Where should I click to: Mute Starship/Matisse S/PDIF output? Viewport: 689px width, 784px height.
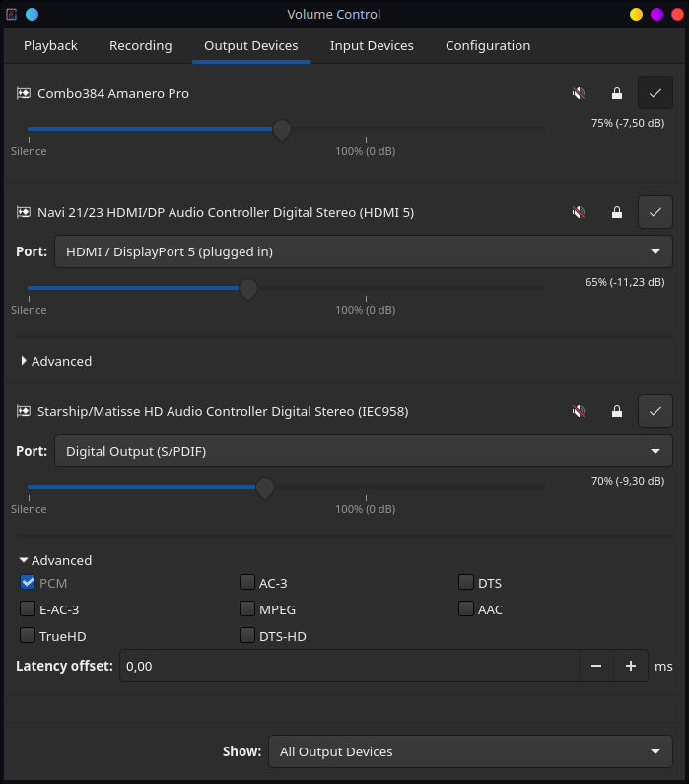pos(579,411)
